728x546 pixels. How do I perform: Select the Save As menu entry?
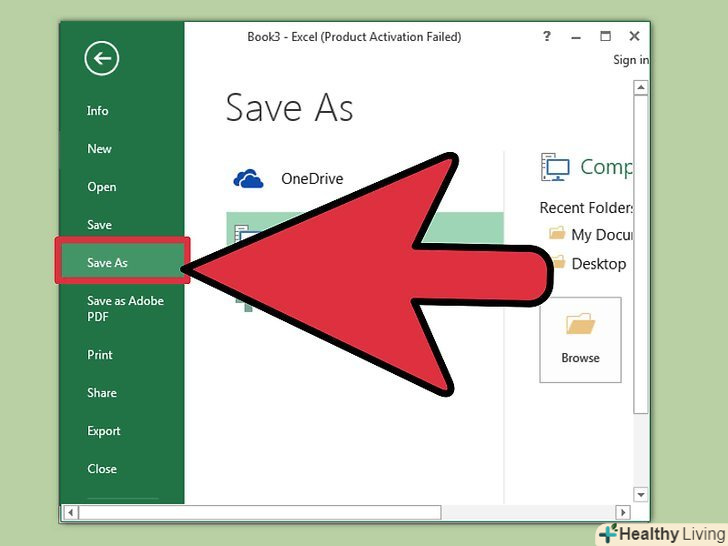click(123, 262)
